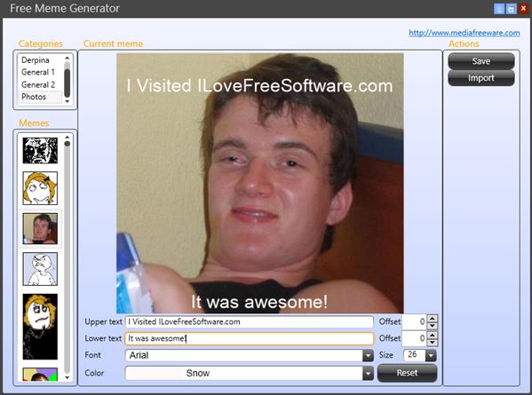Click the Lower text Offset number field
532x395 pixels.
tap(414, 338)
